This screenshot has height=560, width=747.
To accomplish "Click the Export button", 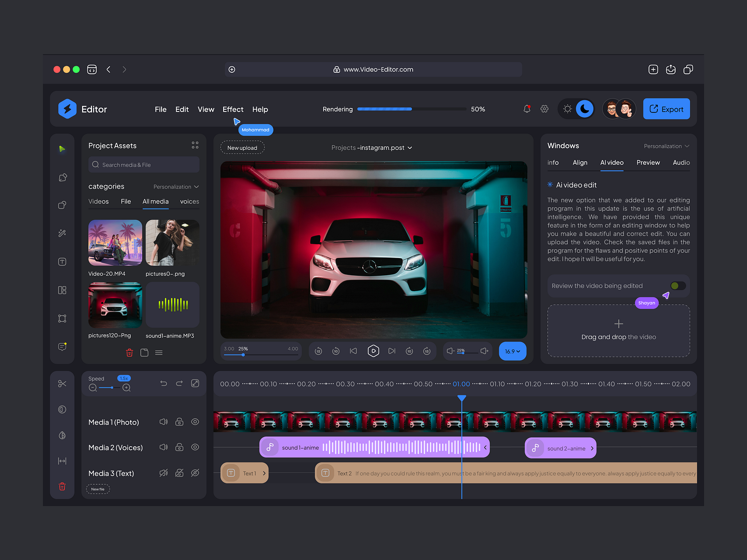I will tap(666, 109).
